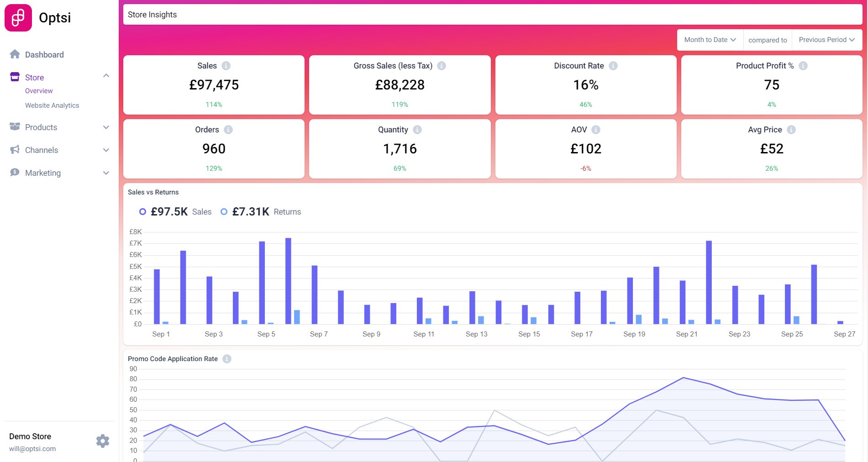The height and width of the screenshot is (462, 868).
Task: Collapse the Store menu section
Action: pos(106,76)
